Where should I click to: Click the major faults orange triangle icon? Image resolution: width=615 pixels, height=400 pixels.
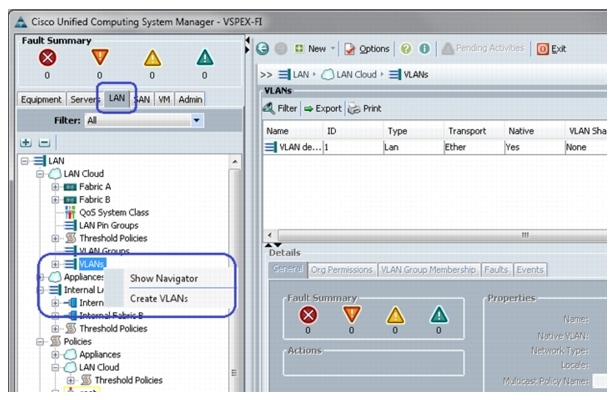[x=98, y=57]
